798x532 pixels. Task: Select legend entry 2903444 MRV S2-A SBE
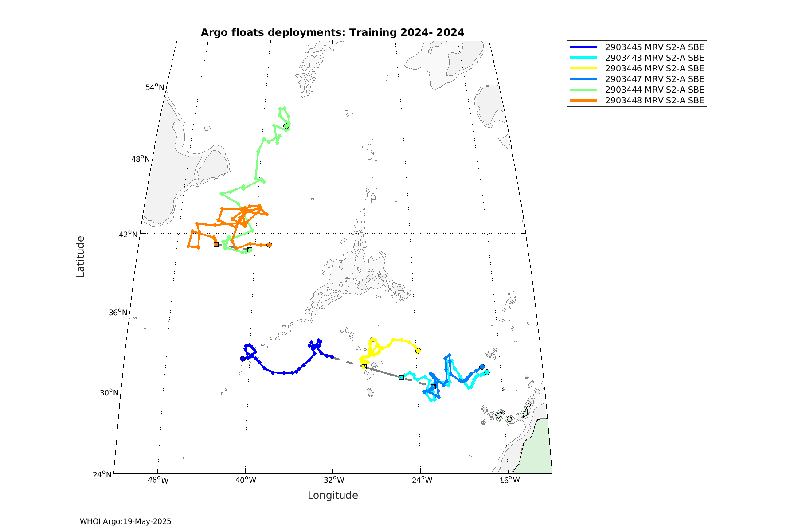pyautogui.click(x=654, y=90)
